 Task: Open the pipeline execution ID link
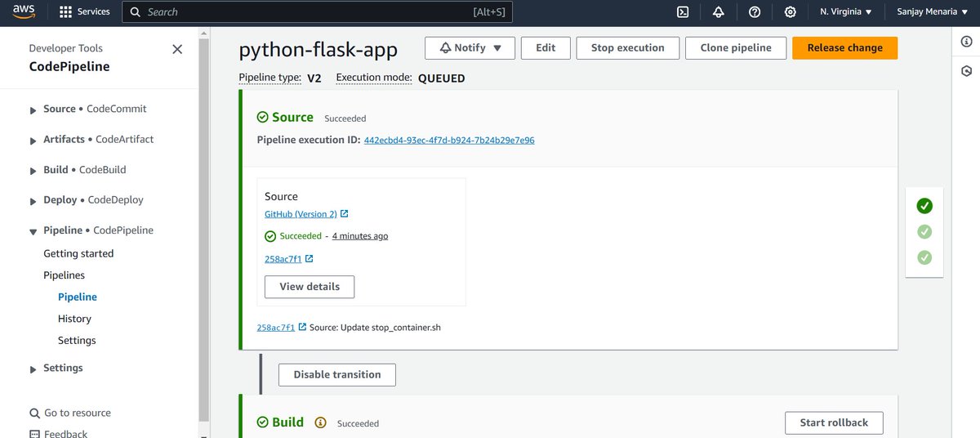tap(449, 141)
